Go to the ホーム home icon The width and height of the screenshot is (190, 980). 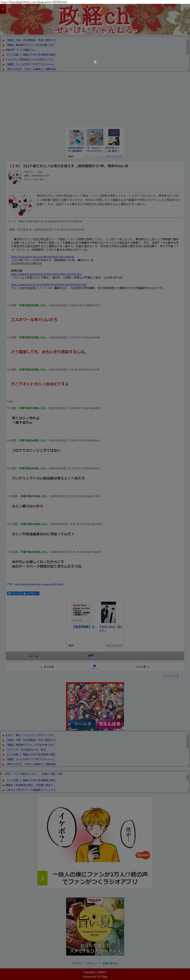point(95,667)
